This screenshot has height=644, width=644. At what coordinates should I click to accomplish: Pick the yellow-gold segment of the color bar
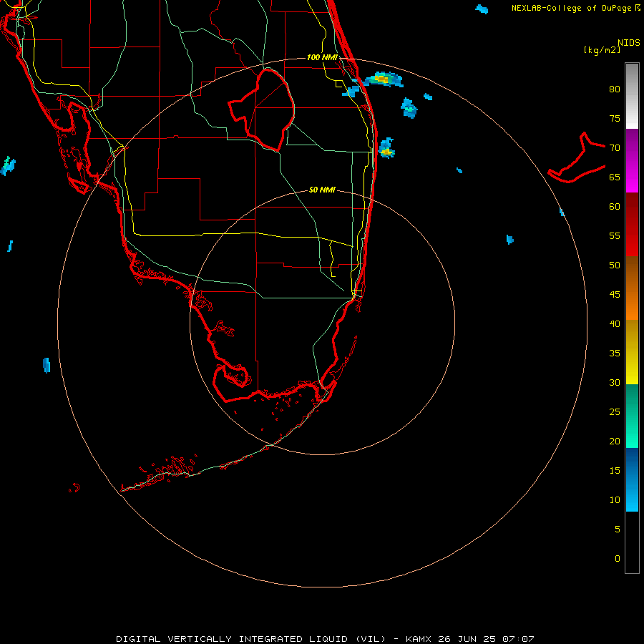click(632, 352)
